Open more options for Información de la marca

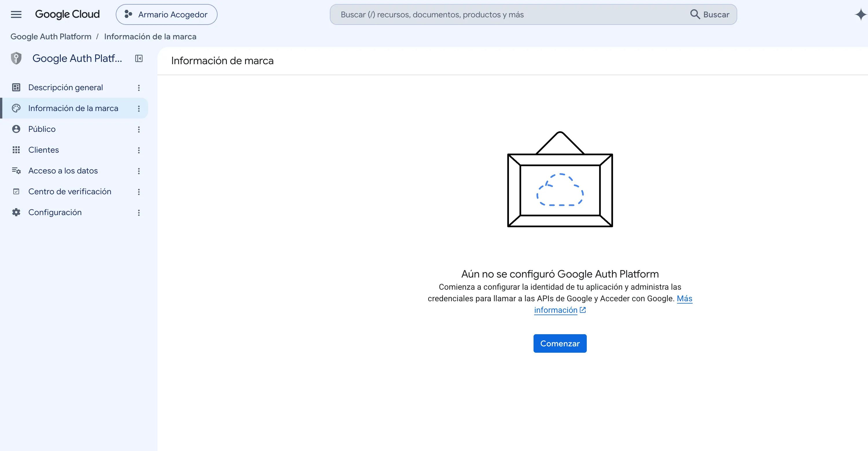[139, 109]
